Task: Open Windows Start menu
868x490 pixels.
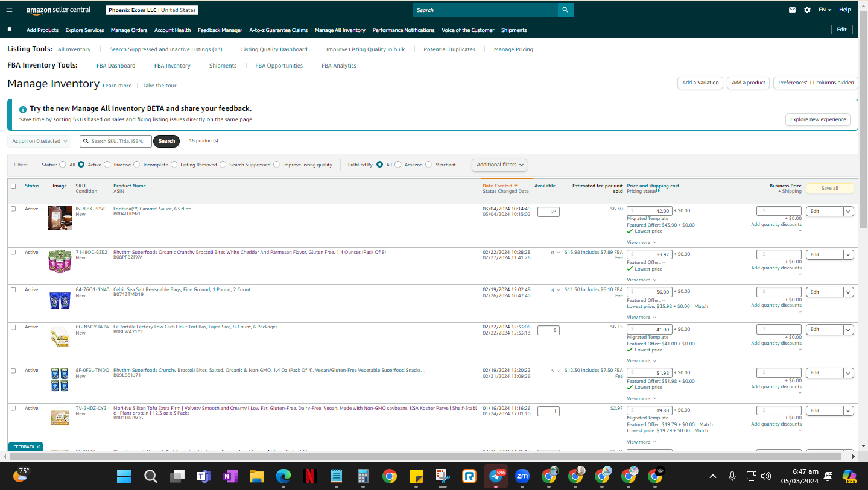Action: [x=124, y=476]
